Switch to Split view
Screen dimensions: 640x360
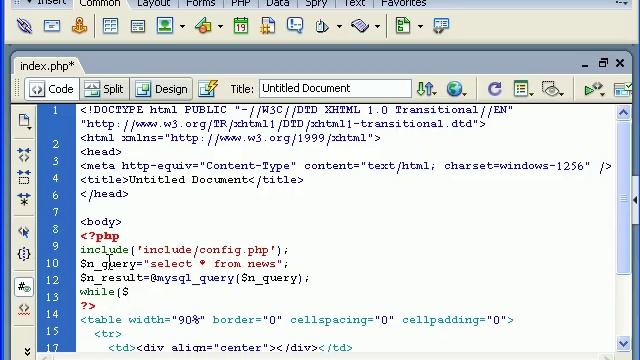click(x=104, y=89)
